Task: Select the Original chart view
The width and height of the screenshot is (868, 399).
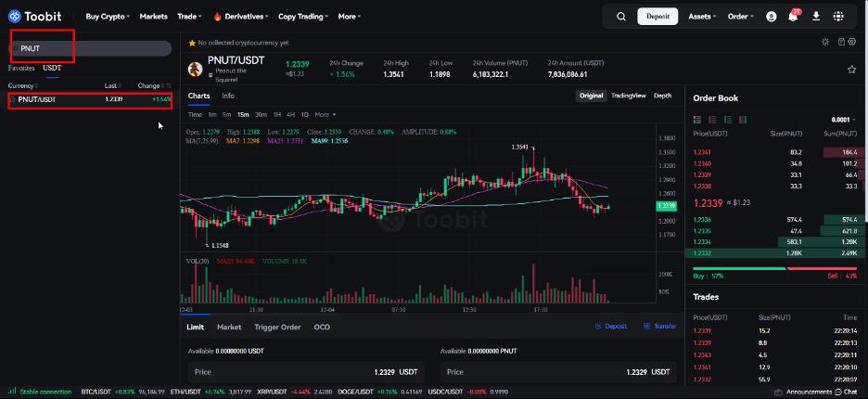Action: [x=591, y=96]
